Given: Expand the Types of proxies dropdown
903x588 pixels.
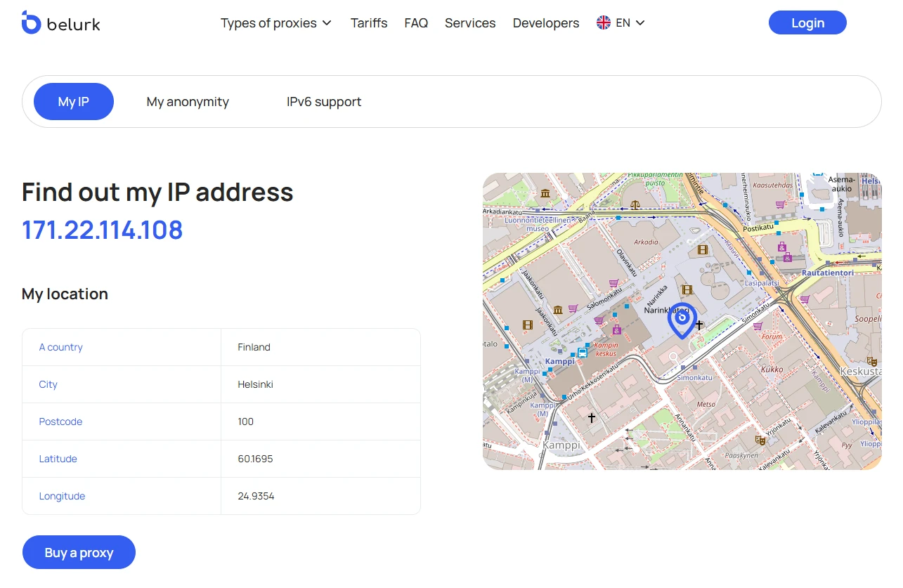Looking at the screenshot, I should point(275,23).
